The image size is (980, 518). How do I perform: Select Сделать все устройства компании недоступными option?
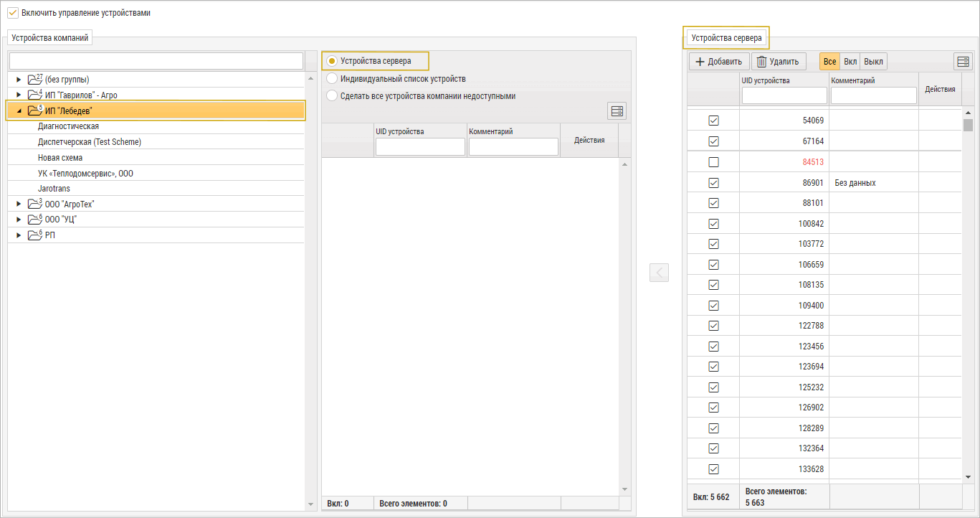pyautogui.click(x=332, y=95)
